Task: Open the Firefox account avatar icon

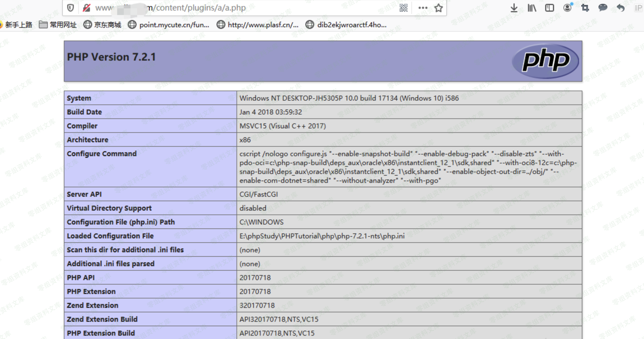Action: 567,8
